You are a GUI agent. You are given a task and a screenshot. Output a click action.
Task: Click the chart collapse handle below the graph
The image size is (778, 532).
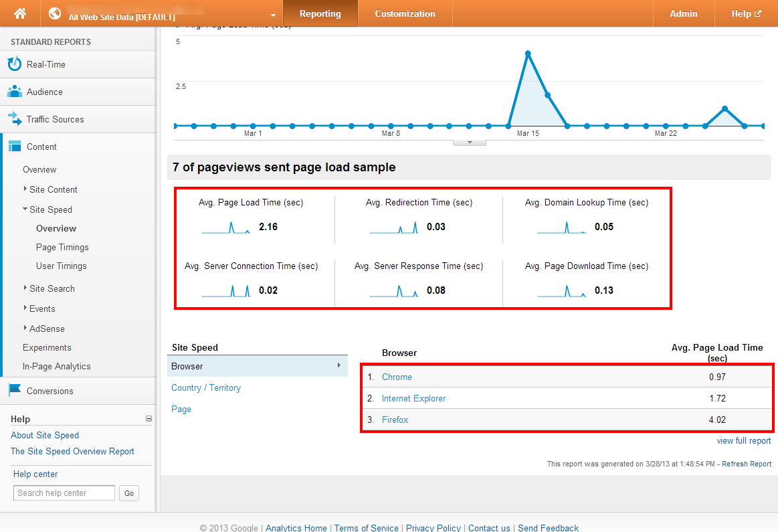coord(470,143)
